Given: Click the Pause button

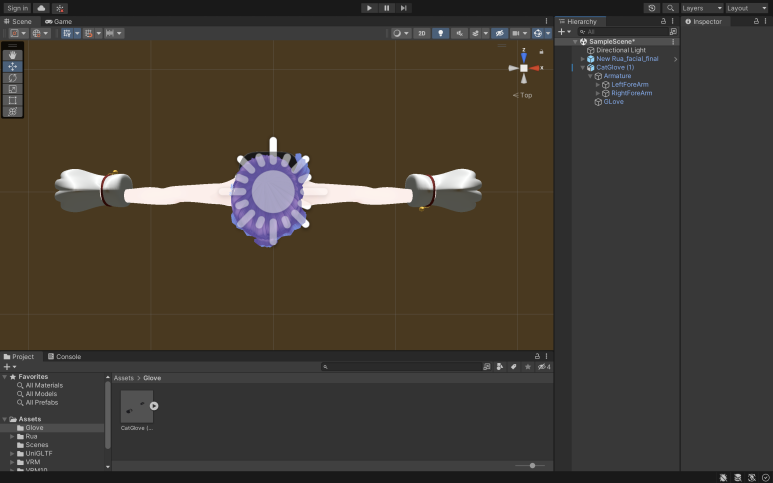Looking at the screenshot, I should [386, 8].
